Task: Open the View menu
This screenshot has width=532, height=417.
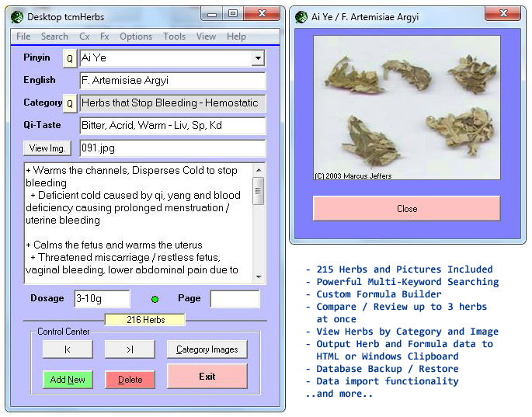Action: tap(206, 36)
